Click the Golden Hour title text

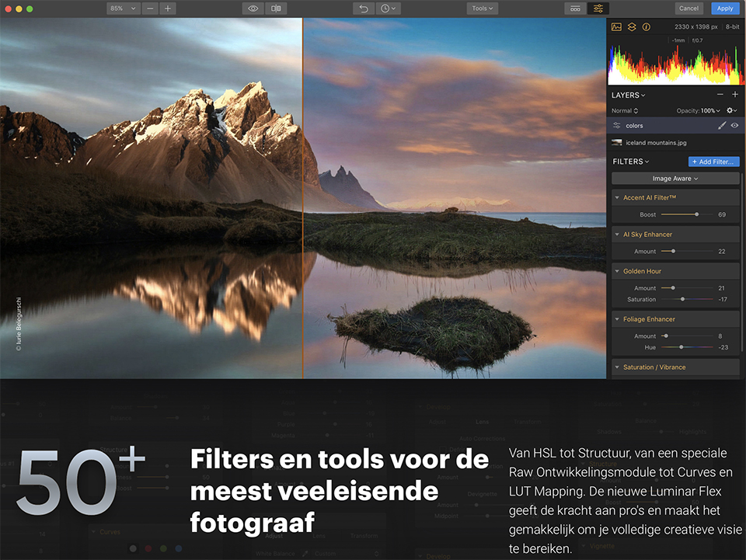643,271
